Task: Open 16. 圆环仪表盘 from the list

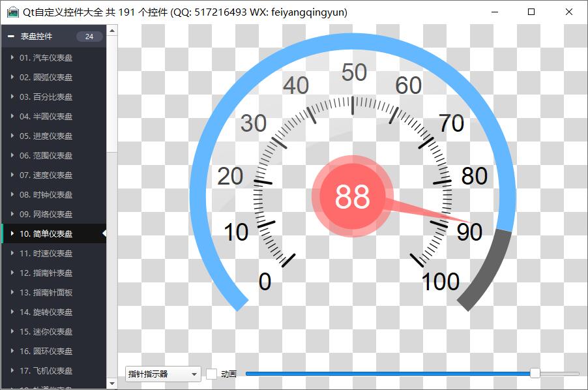Action: point(46,352)
